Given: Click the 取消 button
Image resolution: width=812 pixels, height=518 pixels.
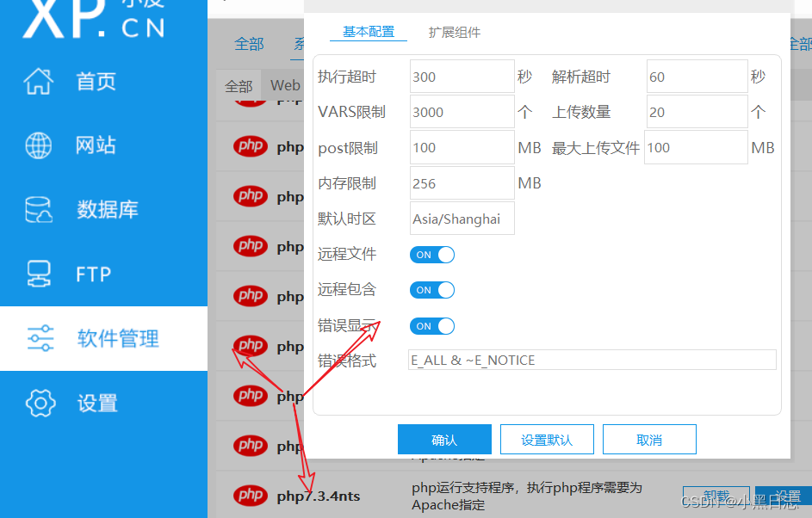Looking at the screenshot, I should (x=649, y=440).
